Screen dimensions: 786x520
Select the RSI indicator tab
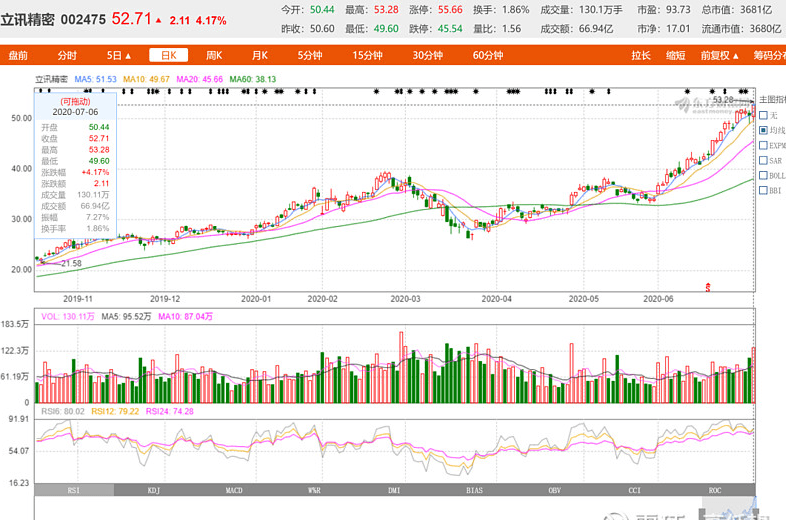tap(74, 490)
